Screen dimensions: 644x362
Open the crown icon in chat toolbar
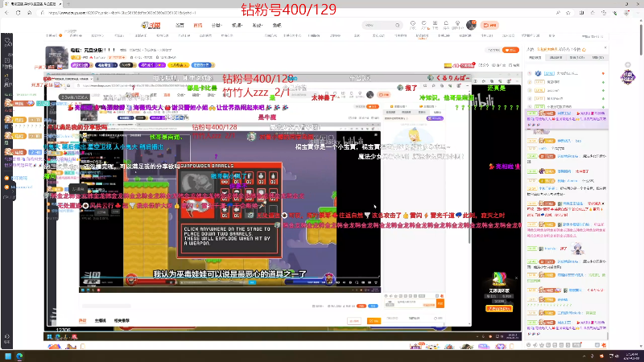click(542, 345)
